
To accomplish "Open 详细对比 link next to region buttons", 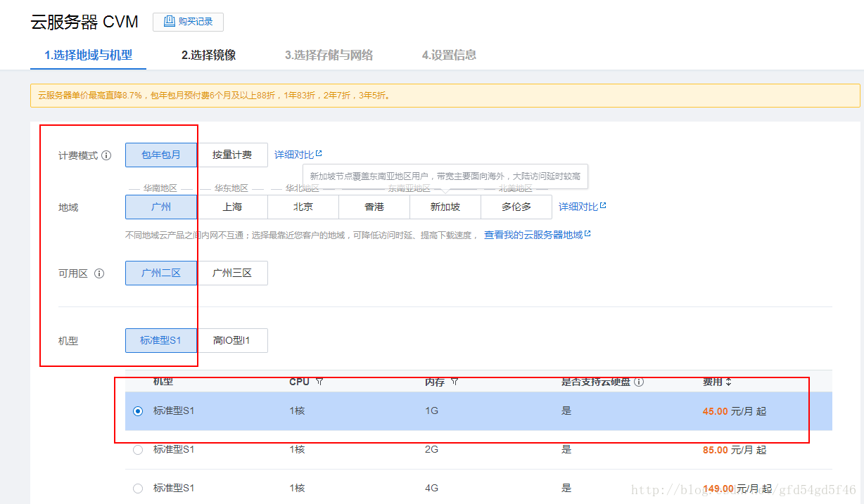I will (x=583, y=207).
